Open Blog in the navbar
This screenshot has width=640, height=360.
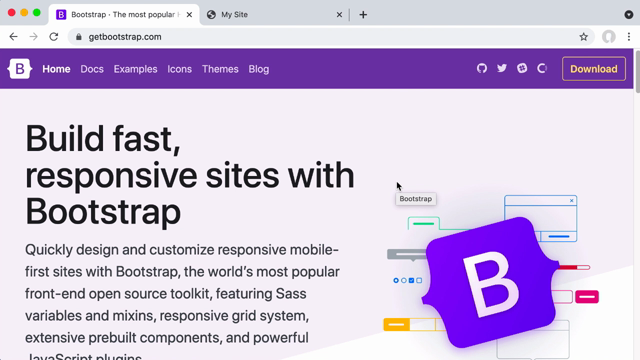[x=259, y=69]
